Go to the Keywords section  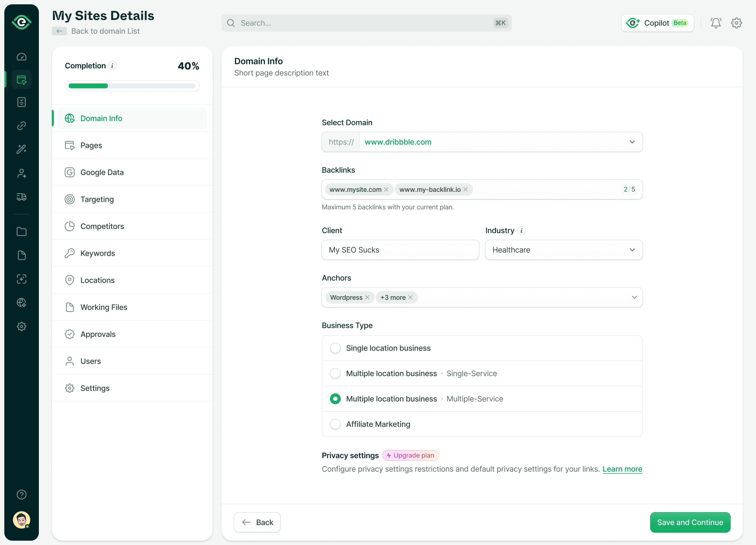(97, 253)
